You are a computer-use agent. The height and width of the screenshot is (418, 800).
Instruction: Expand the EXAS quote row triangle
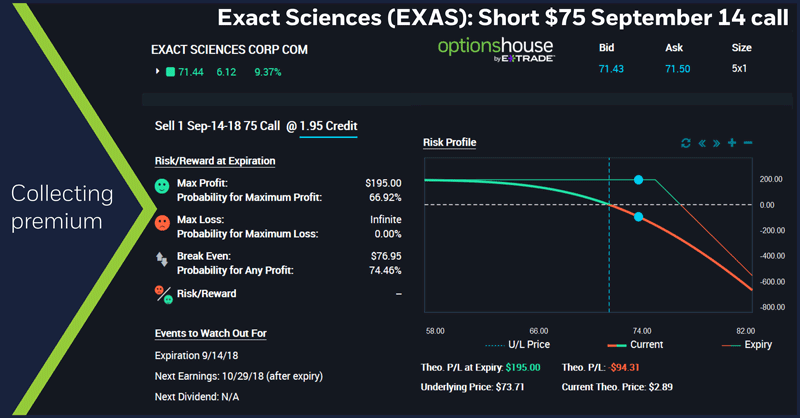(157, 72)
